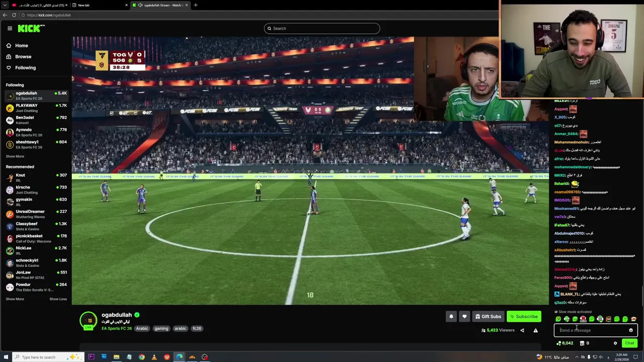Open VLC media player from the taskbar
Image resolution: width=644 pixels, height=362 pixels.
(154, 357)
